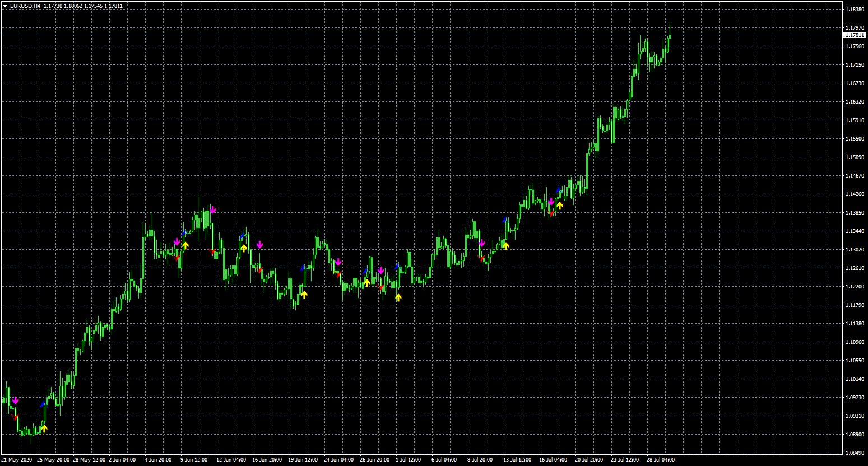Click the price axis label 1.13020
This screenshot has height=466, width=868.
coord(855,250)
